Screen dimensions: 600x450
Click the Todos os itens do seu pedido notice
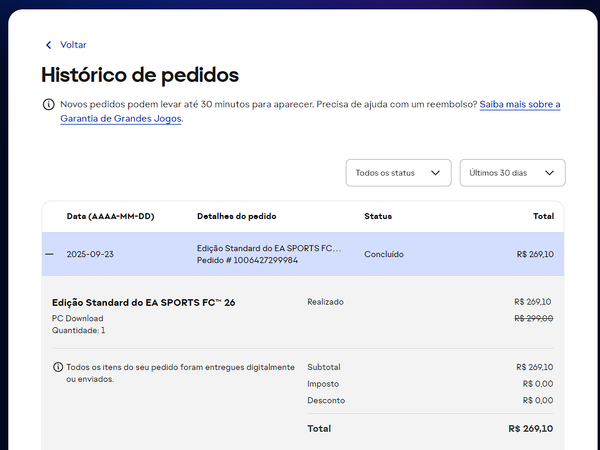180,373
